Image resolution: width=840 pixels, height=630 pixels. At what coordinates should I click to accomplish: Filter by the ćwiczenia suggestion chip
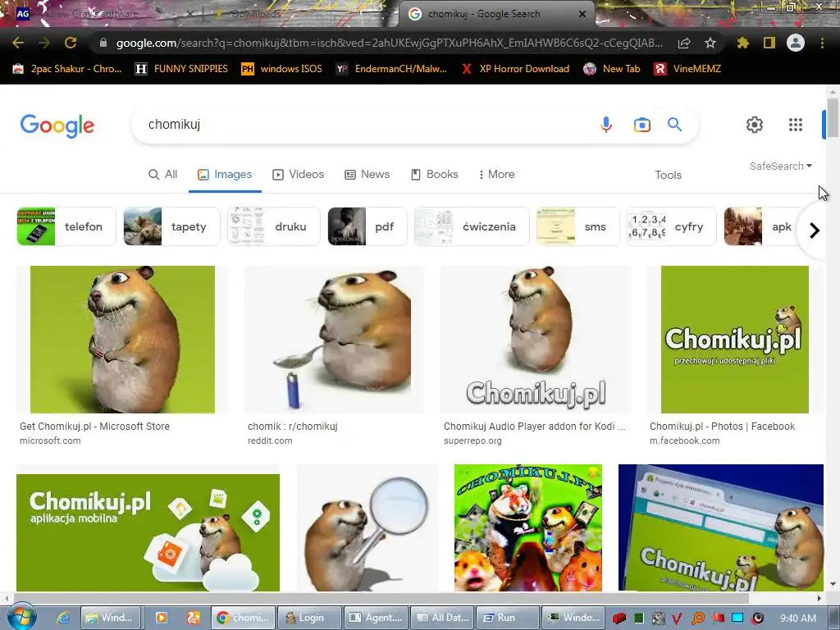coord(472,226)
